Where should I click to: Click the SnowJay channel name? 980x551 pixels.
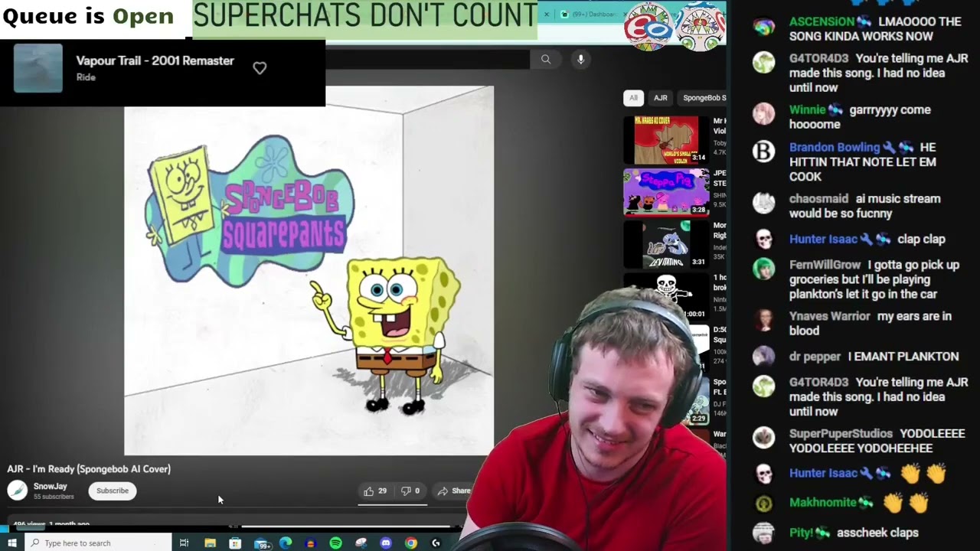coord(50,486)
